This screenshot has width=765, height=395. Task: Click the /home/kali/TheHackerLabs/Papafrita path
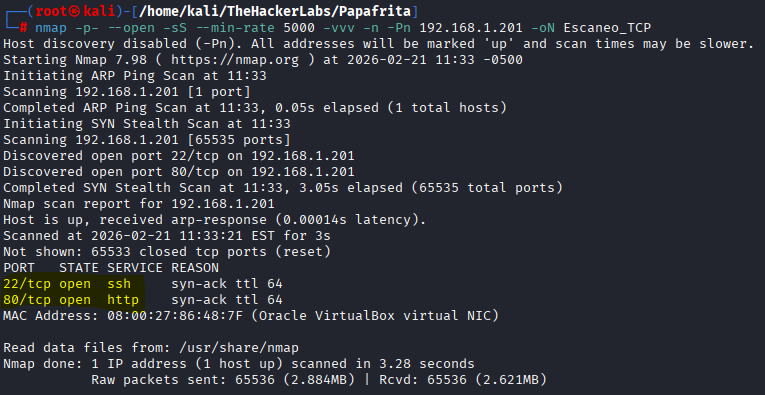(x=275, y=11)
